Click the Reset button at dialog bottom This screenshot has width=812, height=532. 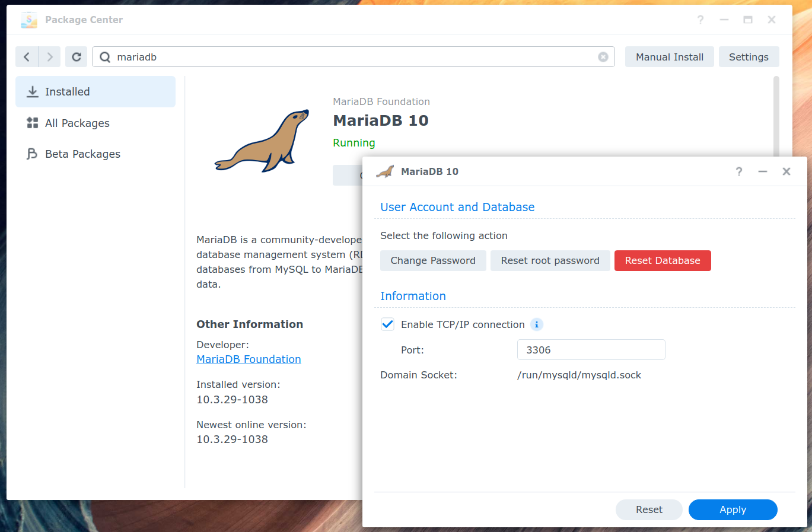[649, 509]
